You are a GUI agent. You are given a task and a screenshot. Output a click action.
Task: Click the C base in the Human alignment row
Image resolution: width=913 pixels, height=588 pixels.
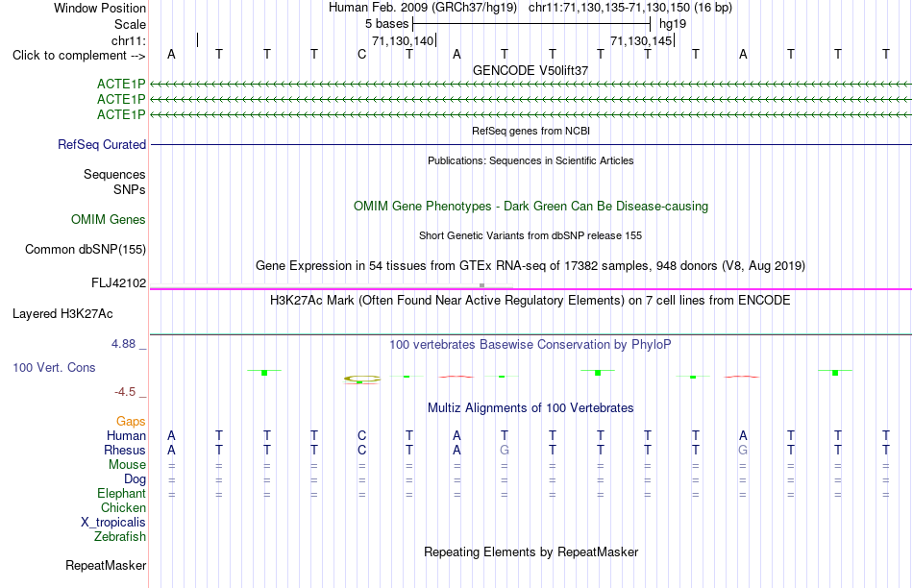[361, 435]
